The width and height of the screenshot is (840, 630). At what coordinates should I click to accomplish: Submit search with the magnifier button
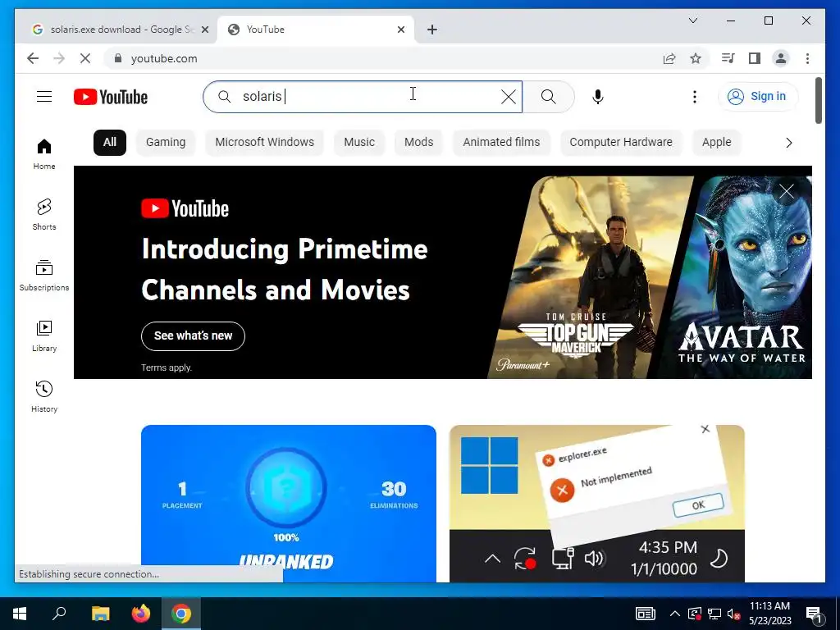548,97
